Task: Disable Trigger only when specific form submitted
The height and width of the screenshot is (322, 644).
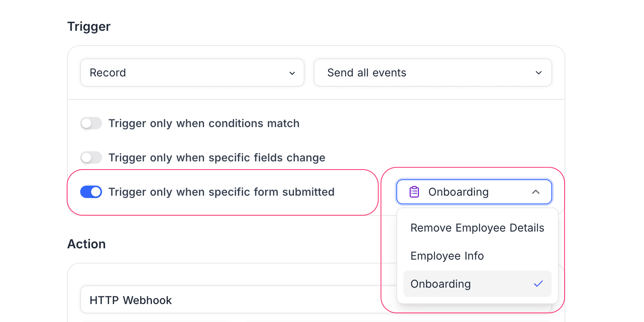Action: [x=91, y=192]
